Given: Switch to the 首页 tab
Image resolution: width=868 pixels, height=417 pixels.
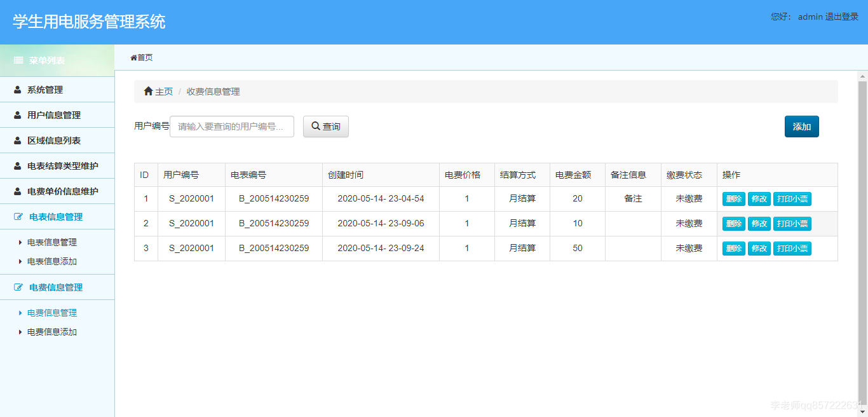Looking at the screenshot, I should pos(141,57).
